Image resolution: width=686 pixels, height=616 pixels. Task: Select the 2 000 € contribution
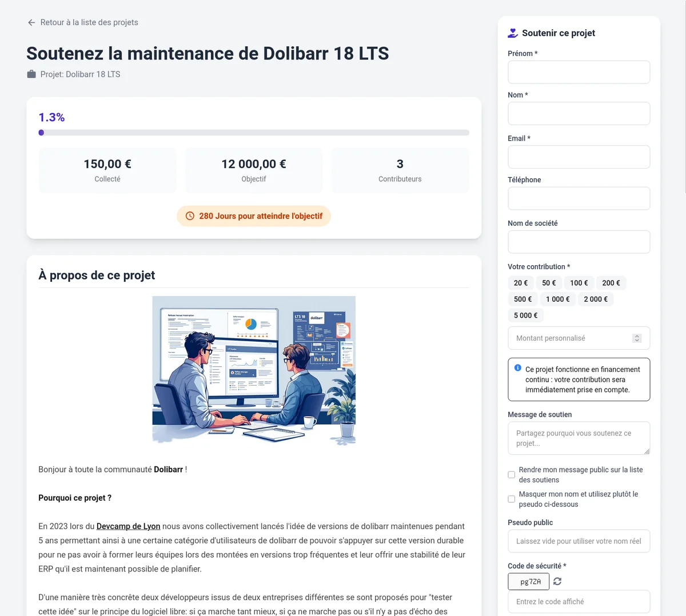tap(596, 299)
